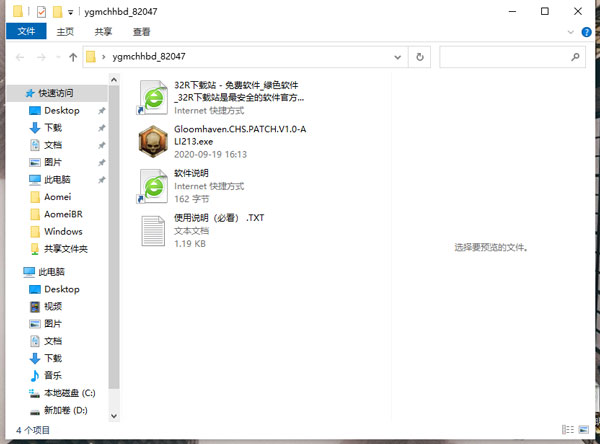Click Gloomhaven.CHS.PATCH.V1.0-ALI213.exe file name
Viewport: 600px width, 444px height.
tap(240, 135)
